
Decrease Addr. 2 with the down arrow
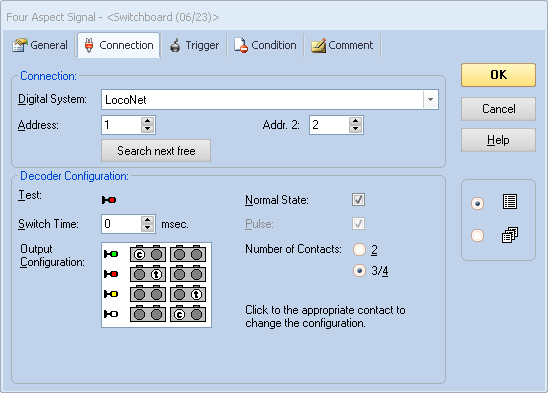355,129
